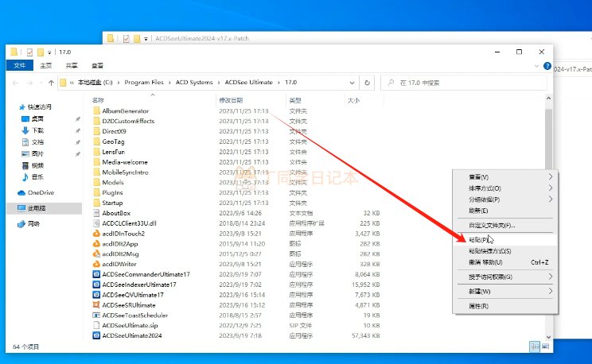Choose 粘贴(P) from the context menu
The height and width of the screenshot is (364, 592).
click(x=479, y=239)
